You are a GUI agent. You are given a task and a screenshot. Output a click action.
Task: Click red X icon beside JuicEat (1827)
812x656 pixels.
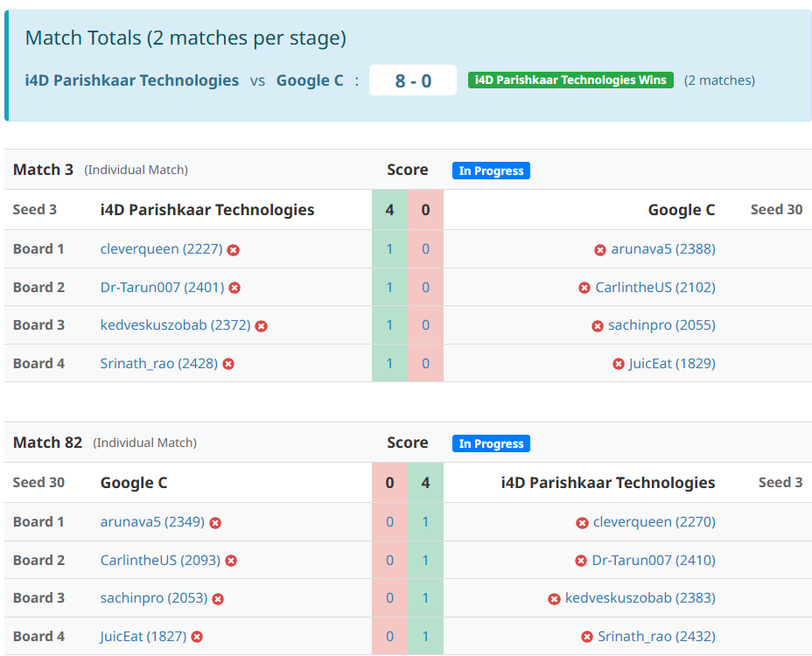pos(197,638)
